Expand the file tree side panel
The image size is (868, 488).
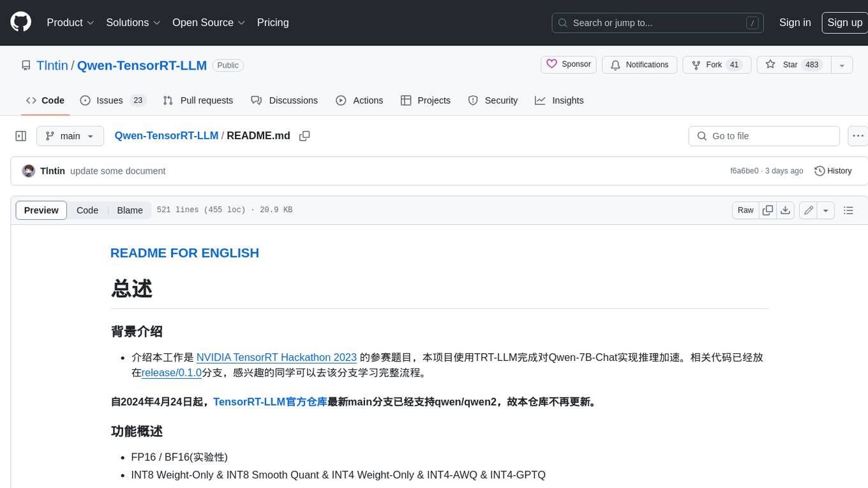21,136
